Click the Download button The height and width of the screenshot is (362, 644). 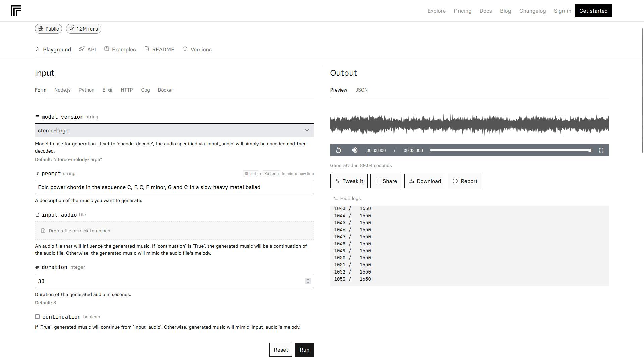[424, 181]
